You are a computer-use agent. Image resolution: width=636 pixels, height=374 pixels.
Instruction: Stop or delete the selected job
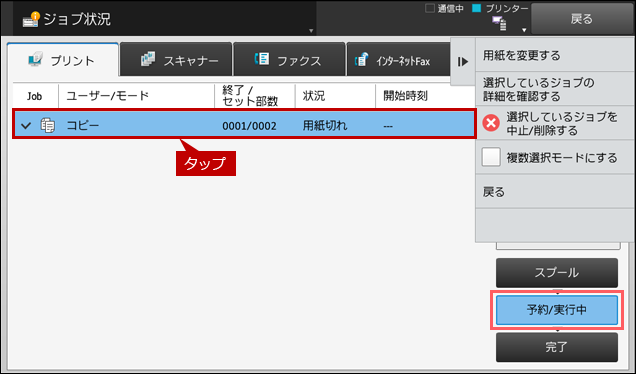pyautogui.click(x=554, y=123)
